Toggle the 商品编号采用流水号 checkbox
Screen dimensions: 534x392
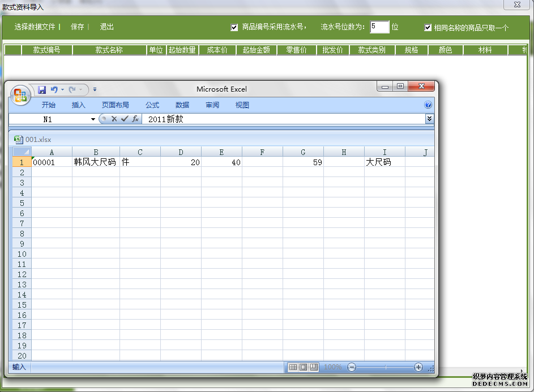[234, 27]
